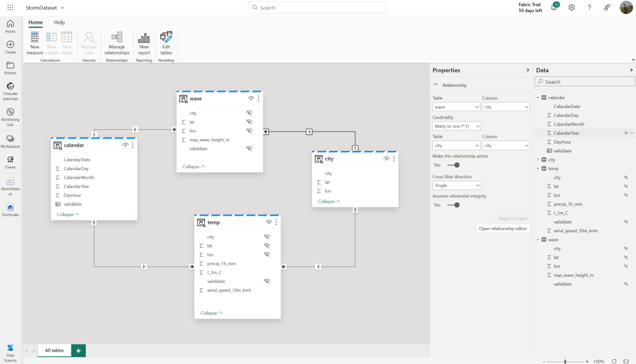Open second Table dropdown showing city
The height and width of the screenshot is (364, 636).
click(x=457, y=145)
